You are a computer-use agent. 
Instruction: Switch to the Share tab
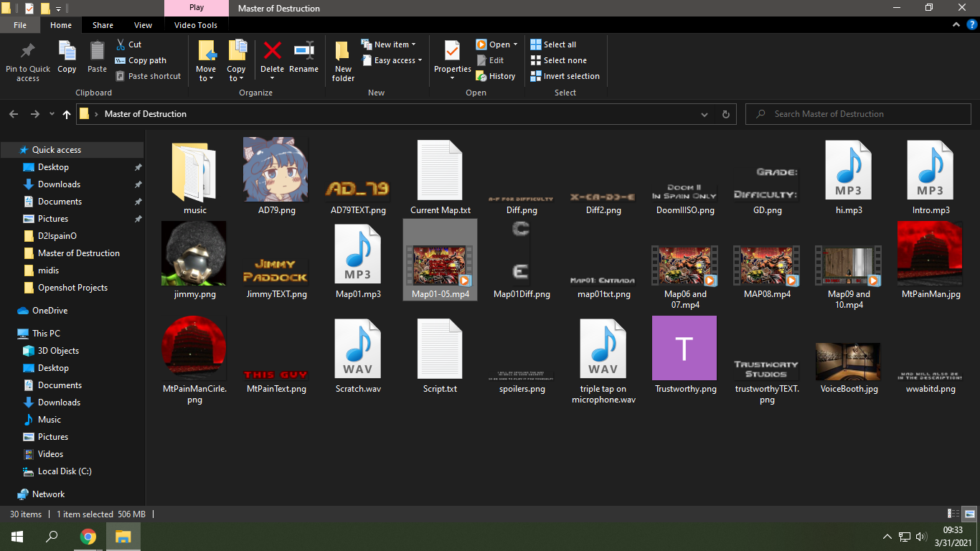tap(103, 25)
